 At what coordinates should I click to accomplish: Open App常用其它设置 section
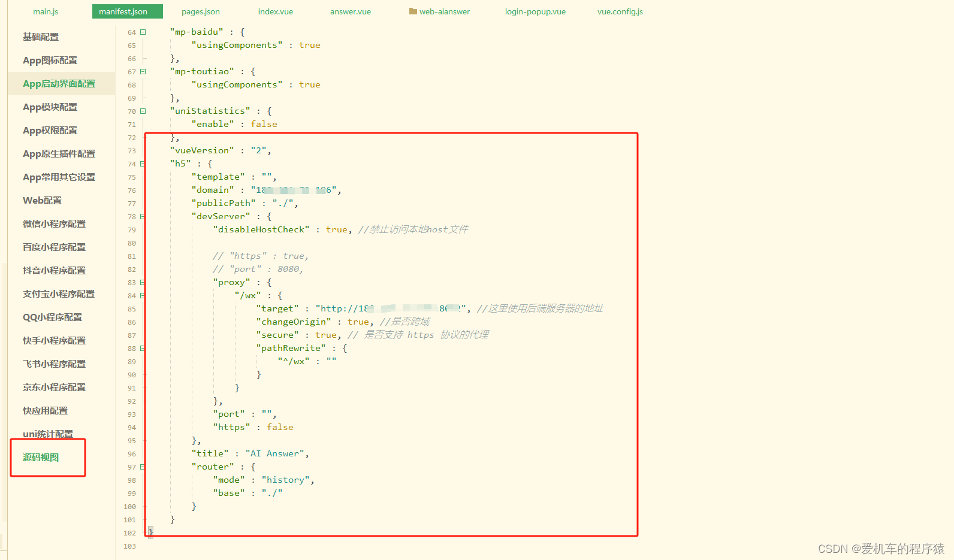[x=59, y=177]
